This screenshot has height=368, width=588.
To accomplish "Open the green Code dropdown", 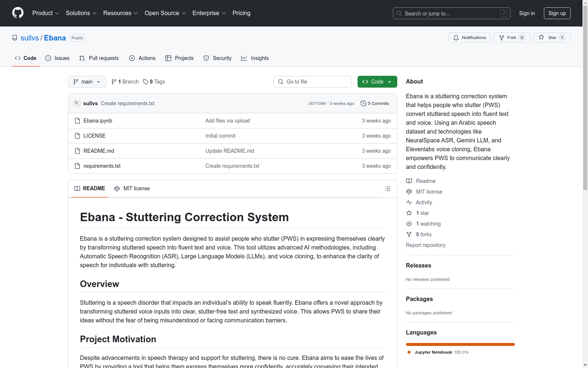I will click(377, 82).
